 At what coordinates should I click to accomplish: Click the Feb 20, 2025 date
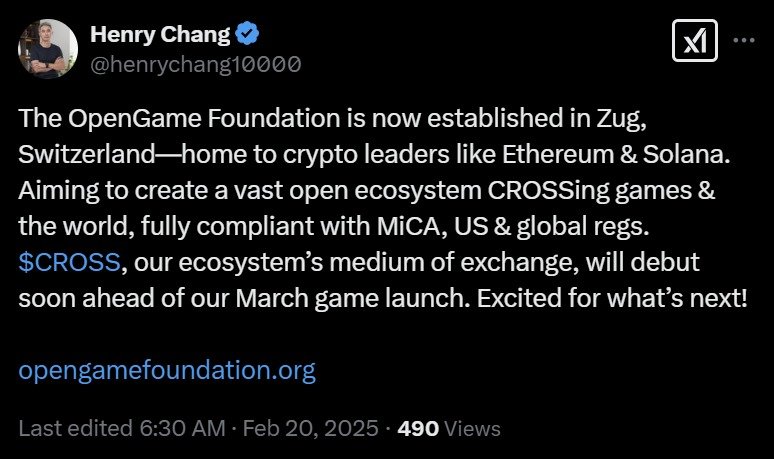point(310,428)
